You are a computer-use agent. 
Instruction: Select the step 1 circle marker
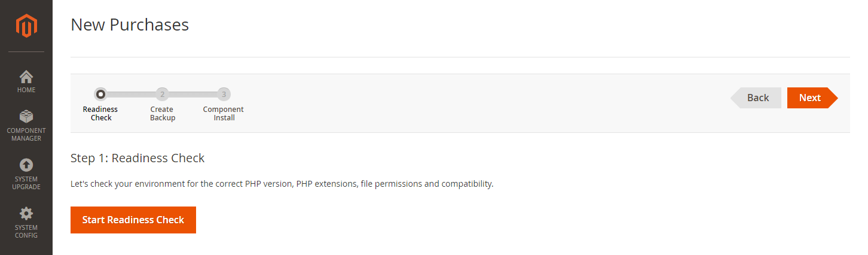pos(100,94)
